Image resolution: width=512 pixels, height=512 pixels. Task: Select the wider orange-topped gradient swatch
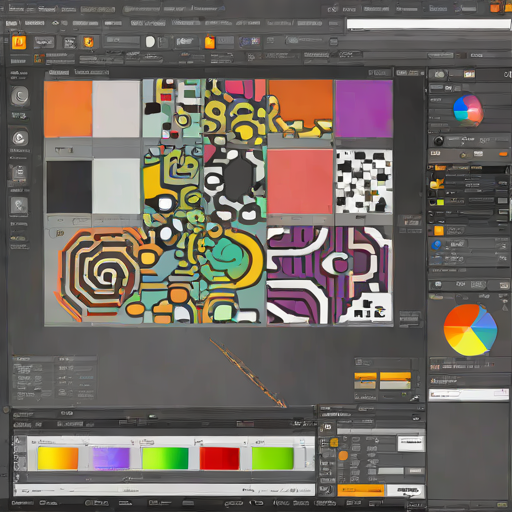[395, 381]
